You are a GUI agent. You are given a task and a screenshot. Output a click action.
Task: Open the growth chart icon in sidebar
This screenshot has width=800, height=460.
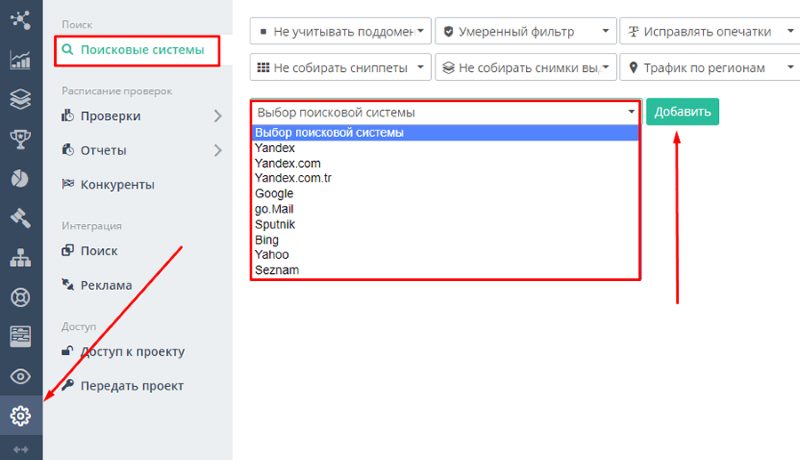pyautogui.click(x=20, y=60)
